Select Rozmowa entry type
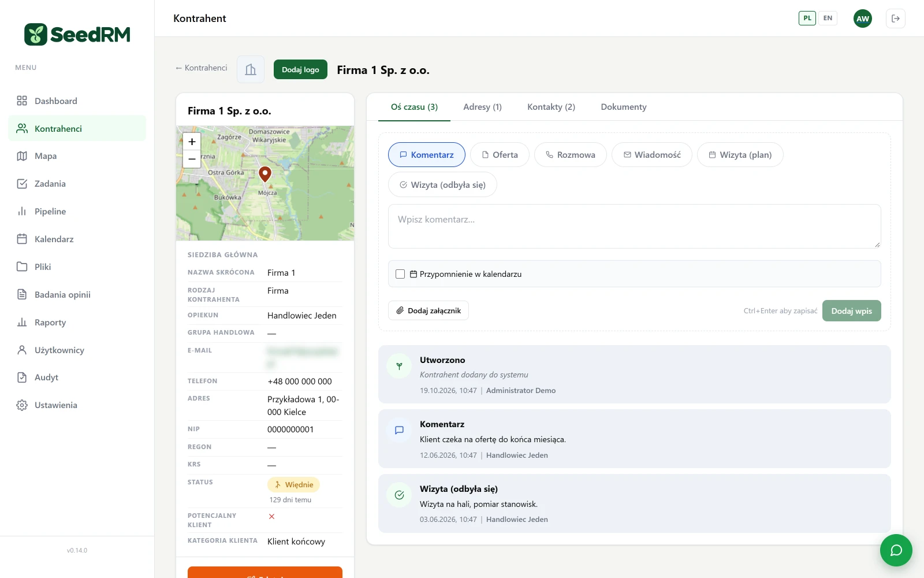 (x=571, y=155)
